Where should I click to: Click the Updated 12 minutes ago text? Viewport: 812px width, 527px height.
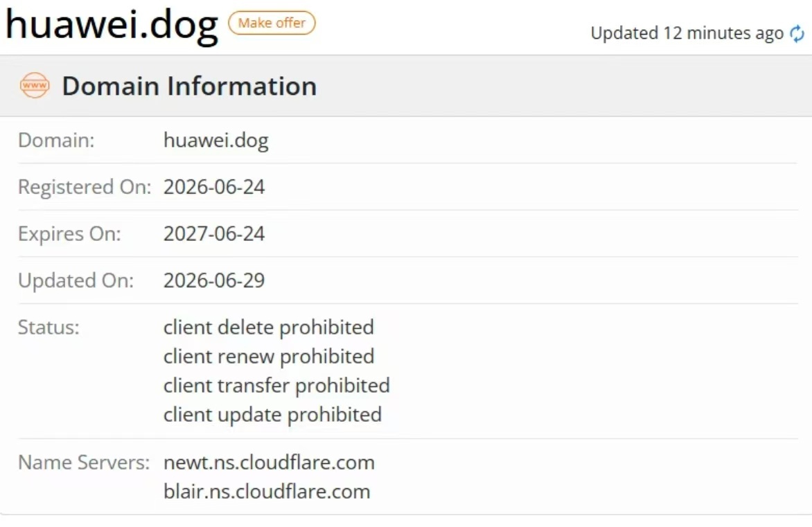pos(687,33)
